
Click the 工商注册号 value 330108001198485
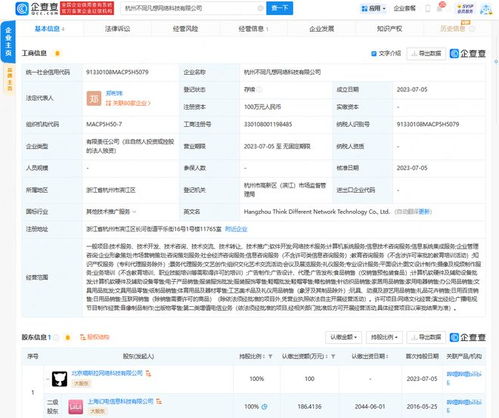point(268,124)
